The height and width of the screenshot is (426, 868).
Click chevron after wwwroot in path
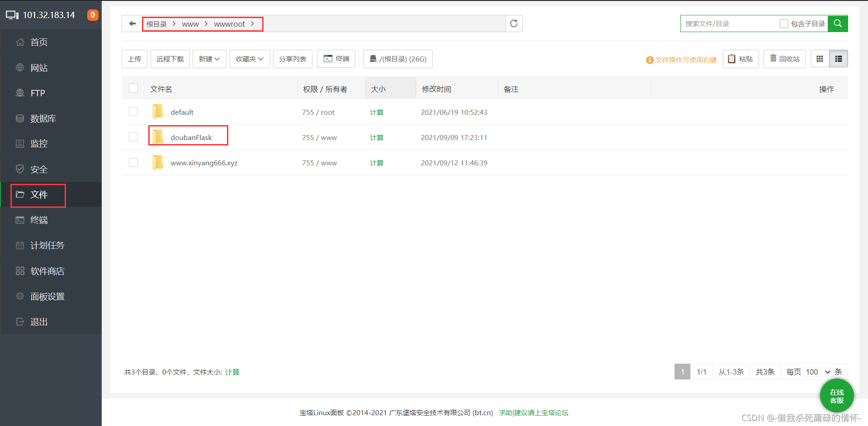pyautogui.click(x=252, y=23)
